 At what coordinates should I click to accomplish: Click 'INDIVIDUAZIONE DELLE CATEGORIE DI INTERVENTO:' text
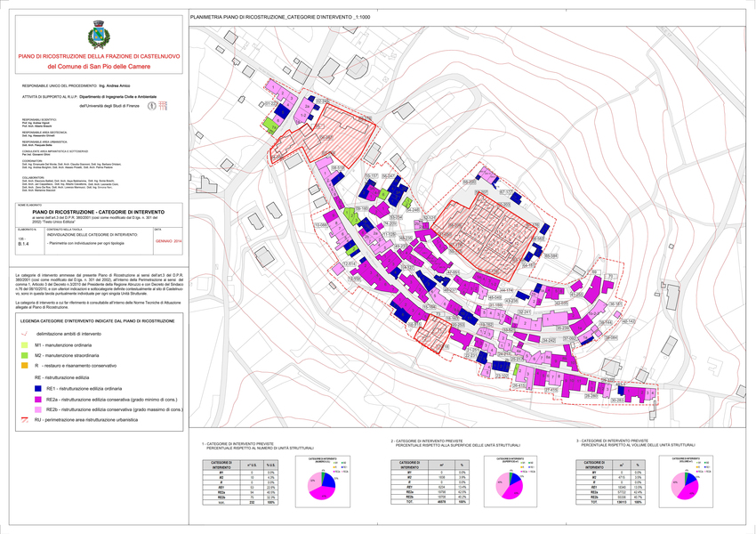coord(92,234)
